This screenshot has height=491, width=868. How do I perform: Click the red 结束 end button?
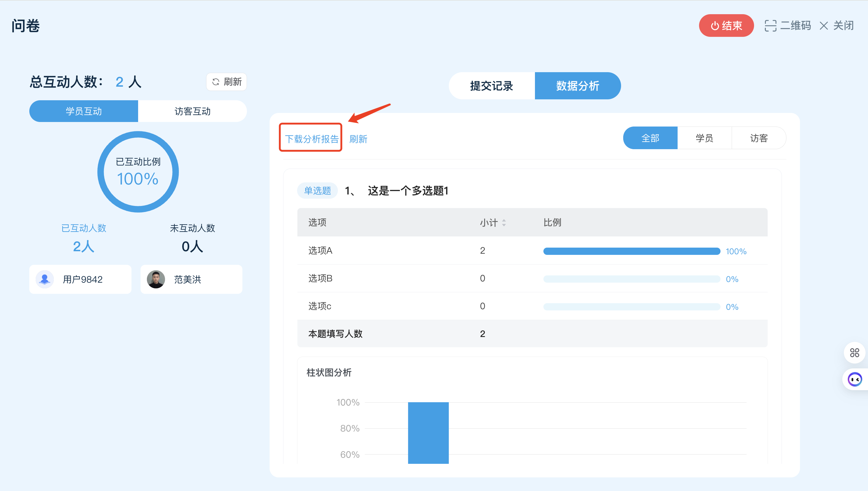[726, 26]
